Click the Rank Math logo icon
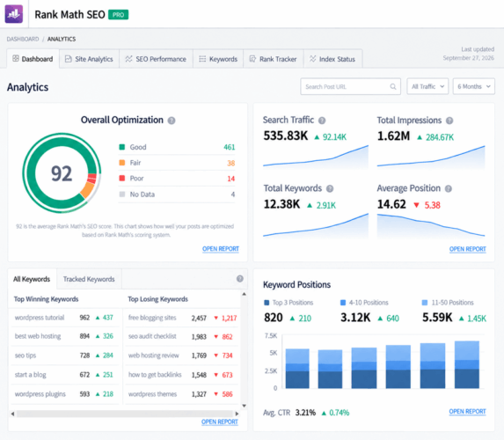Screen dimensions: 504x440 pos(14,14)
